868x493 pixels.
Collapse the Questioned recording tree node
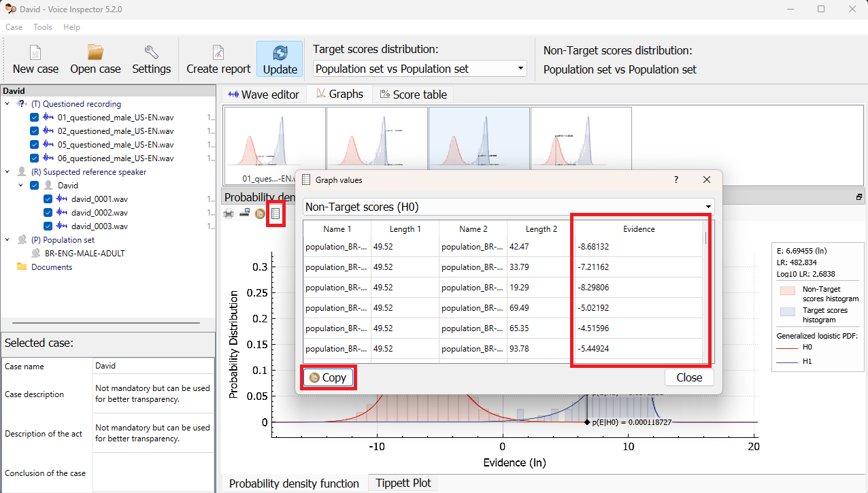tap(7, 104)
